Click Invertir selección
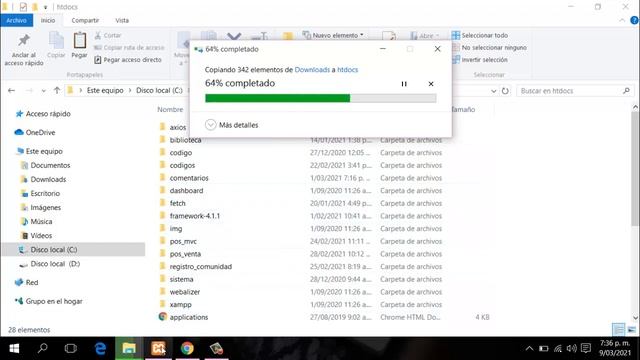The image size is (640, 360). tap(480, 60)
